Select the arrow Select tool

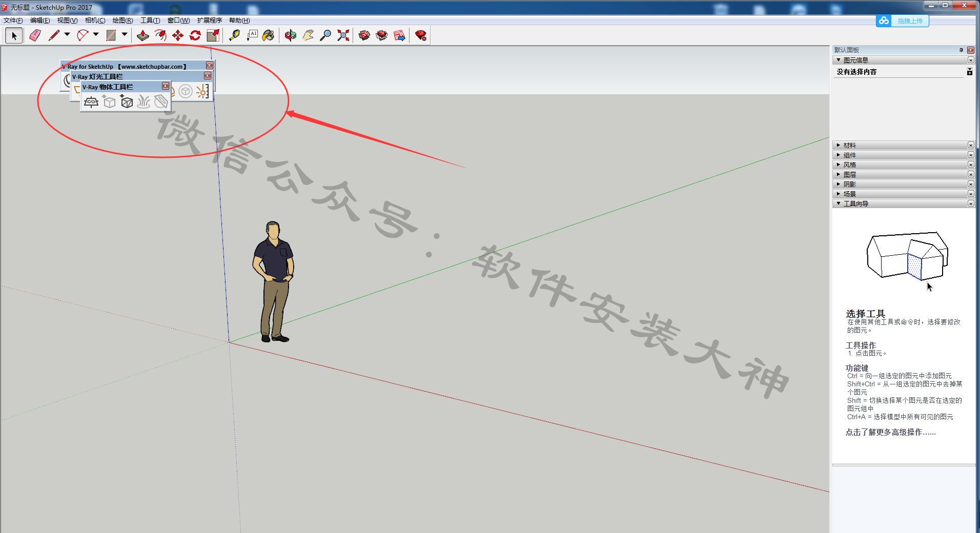tap(14, 35)
